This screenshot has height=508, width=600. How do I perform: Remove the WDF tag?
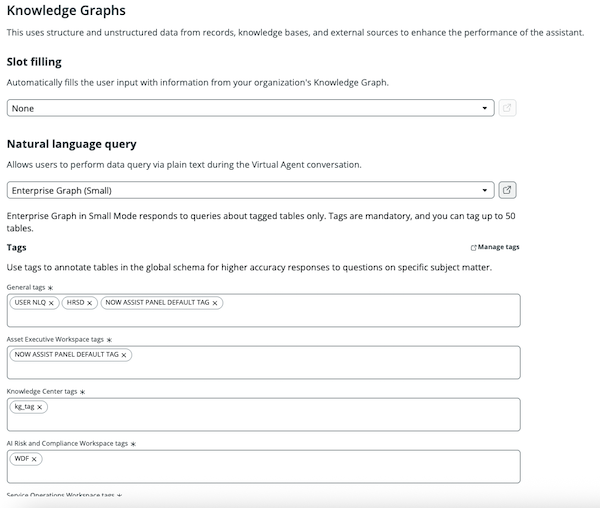point(34,459)
